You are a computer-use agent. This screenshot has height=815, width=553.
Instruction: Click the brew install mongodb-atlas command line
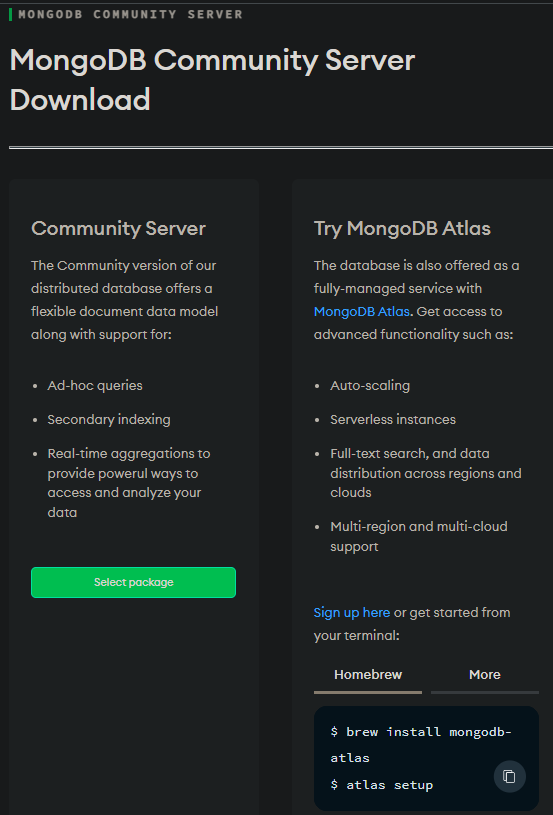click(x=421, y=744)
